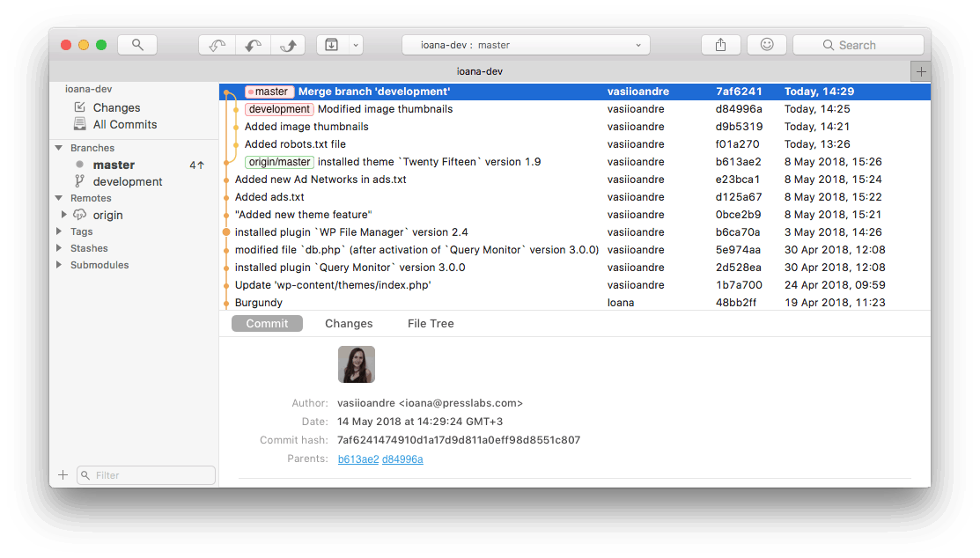Click the Ioana author name cell
980x558 pixels.
click(621, 303)
